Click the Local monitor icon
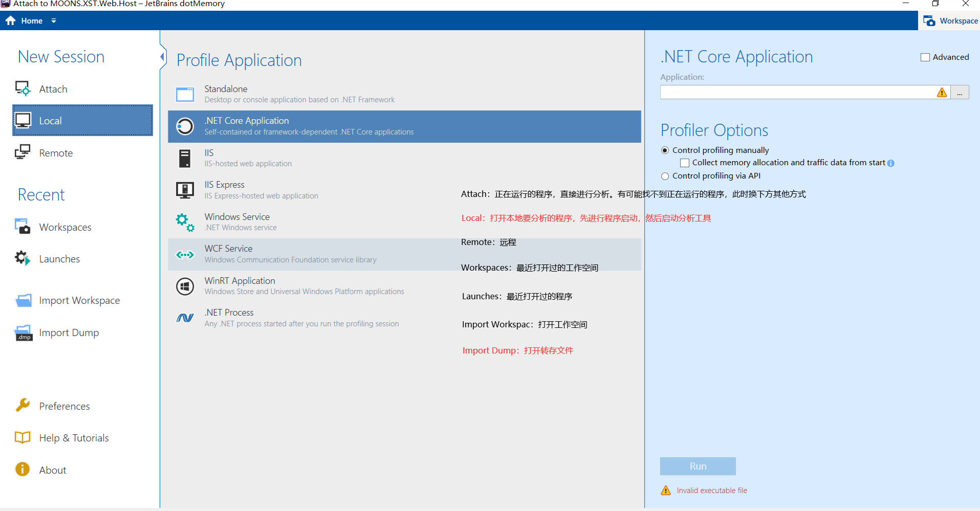The width and height of the screenshot is (980, 511). pyautogui.click(x=23, y=120)
